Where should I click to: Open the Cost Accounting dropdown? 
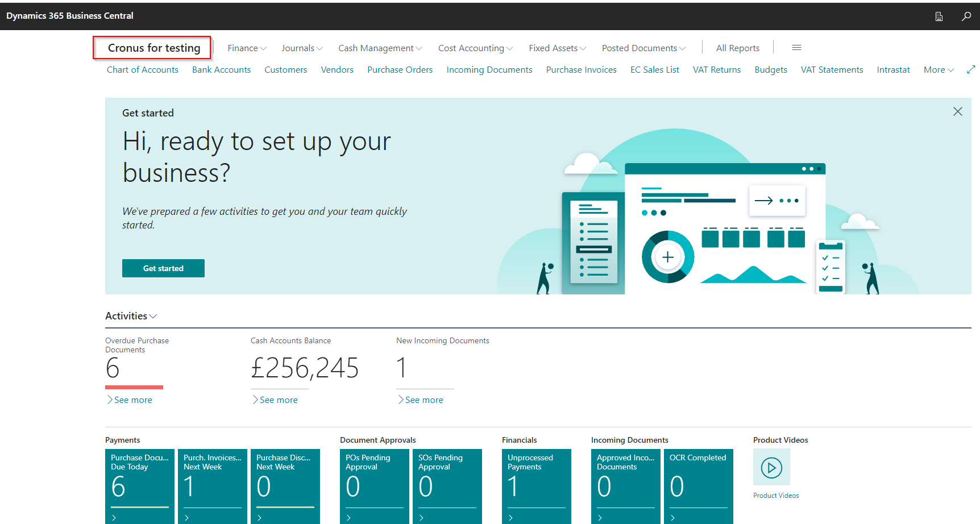click(475, 48)
